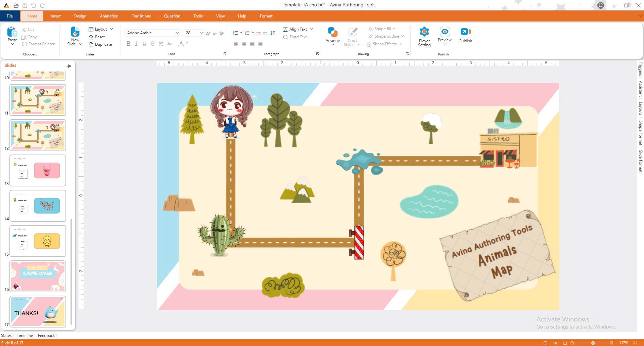Click the New Slide icon

pyautogui.click(x=75, y=32)
